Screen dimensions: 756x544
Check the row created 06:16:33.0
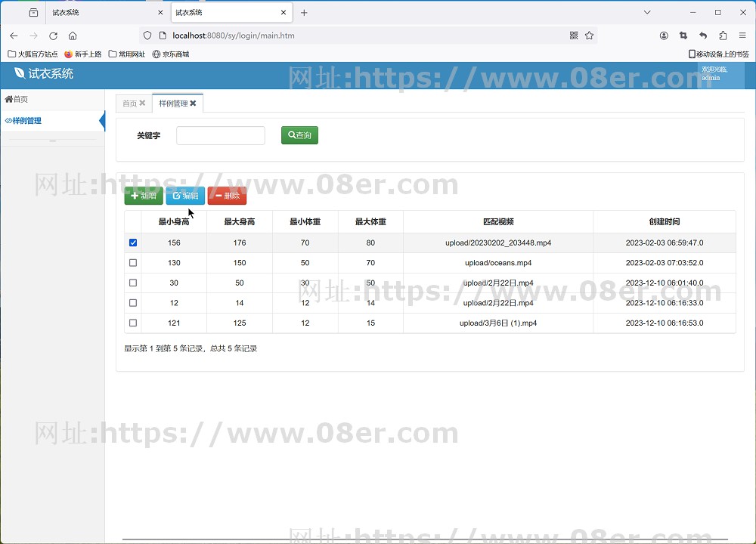(133, 302)
